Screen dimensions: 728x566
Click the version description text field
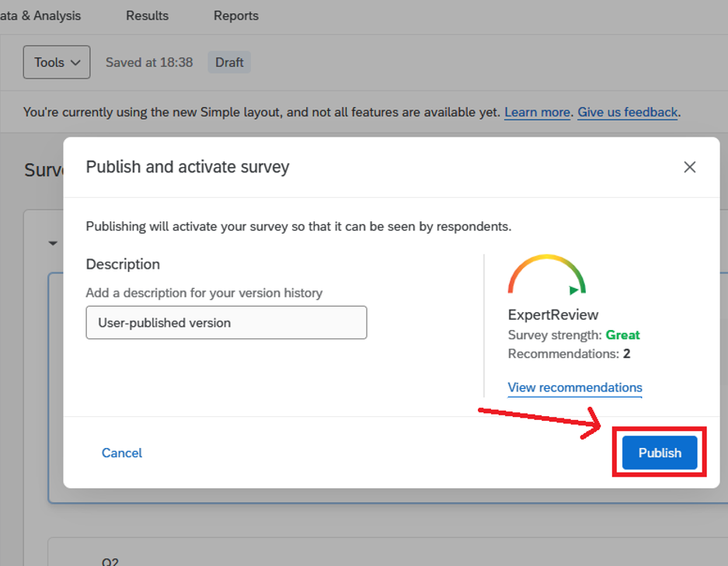pos(226,322)
